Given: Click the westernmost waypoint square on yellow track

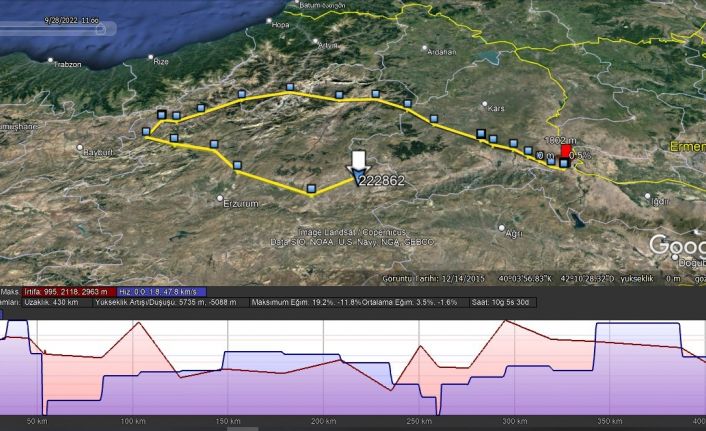Looking at the screenshot, I should click(147, 131).
